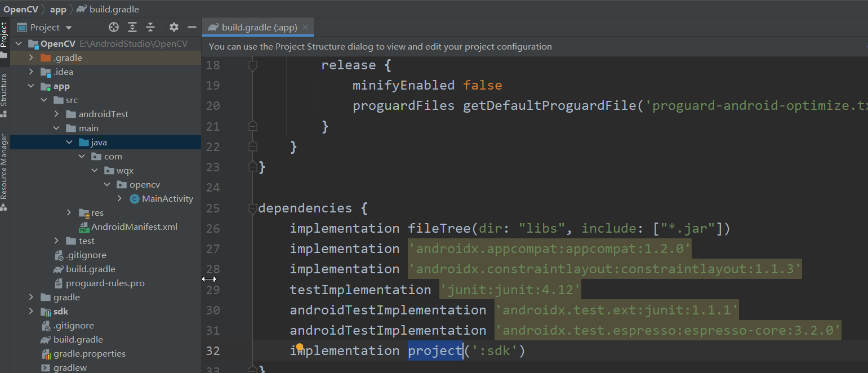Click the Collapse All icon in Project panel

[x=150, y=27]
